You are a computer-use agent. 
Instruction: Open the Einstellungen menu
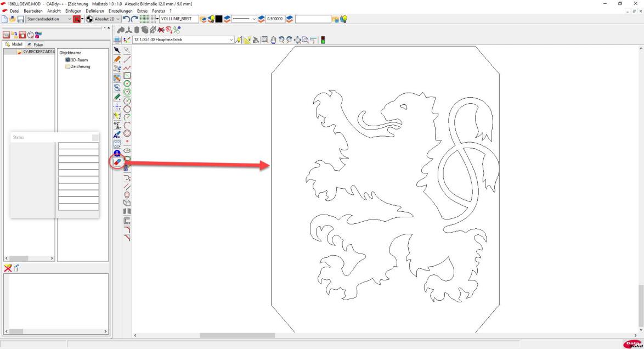point(120,11)
